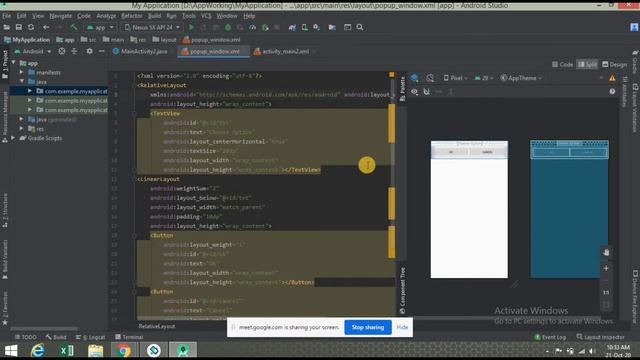Image resolution: width=640 pixels, height=360 pixels.
Task: Toggle the Gradle tool window
Action: [x=635, y=61]
